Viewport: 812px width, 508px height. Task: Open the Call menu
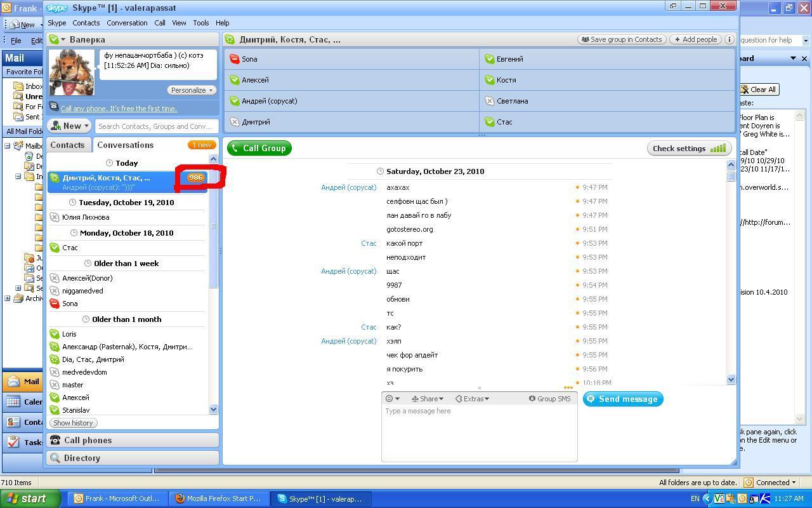tap(160, 23)
